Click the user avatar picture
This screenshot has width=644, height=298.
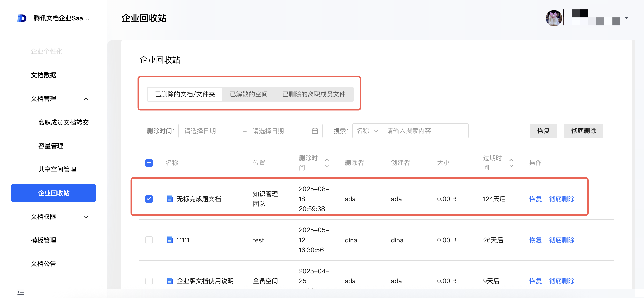(x=553, y=18)
